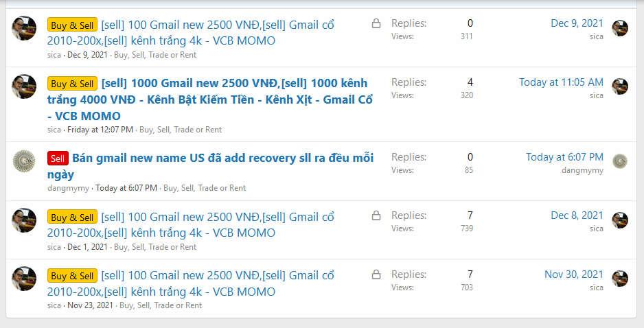The width and height of the screenshot is (644, 328).
Task: Click lock icon on Nov 23 thread
Action: (376, 274)
